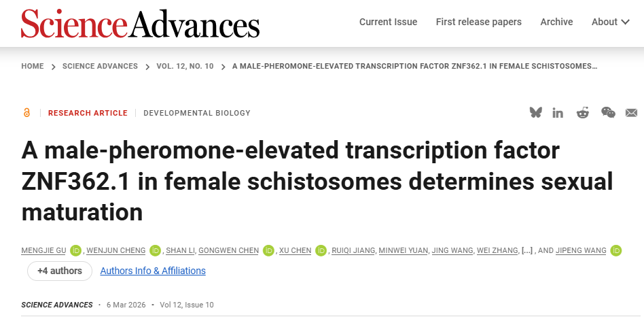Share article on Bluesky
644x319 pixels.
536,113
